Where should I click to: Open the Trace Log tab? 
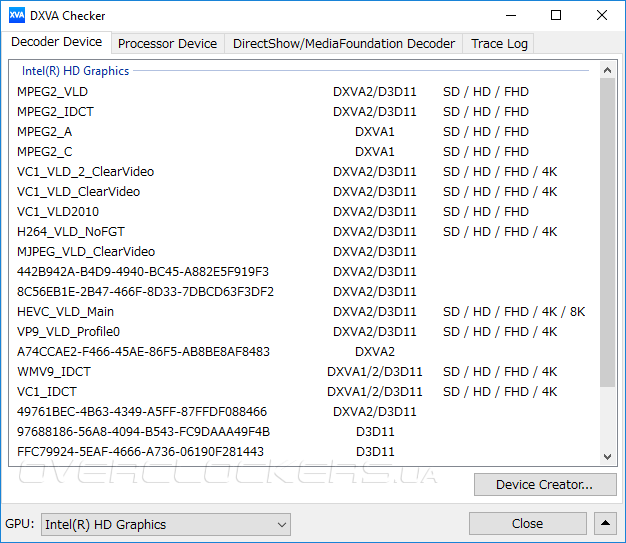pyautogui.click(x=499, y=44)
